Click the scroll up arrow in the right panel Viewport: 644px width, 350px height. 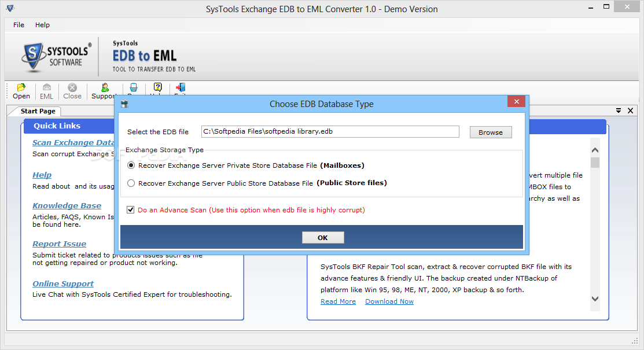[x=595, y=150]
